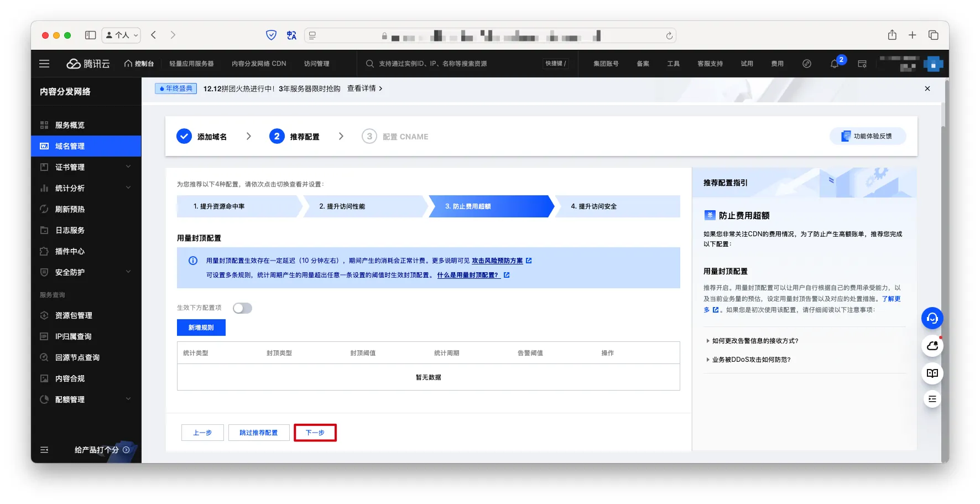
Task: Click the 新增规则 button
Action: coord(201,328)
